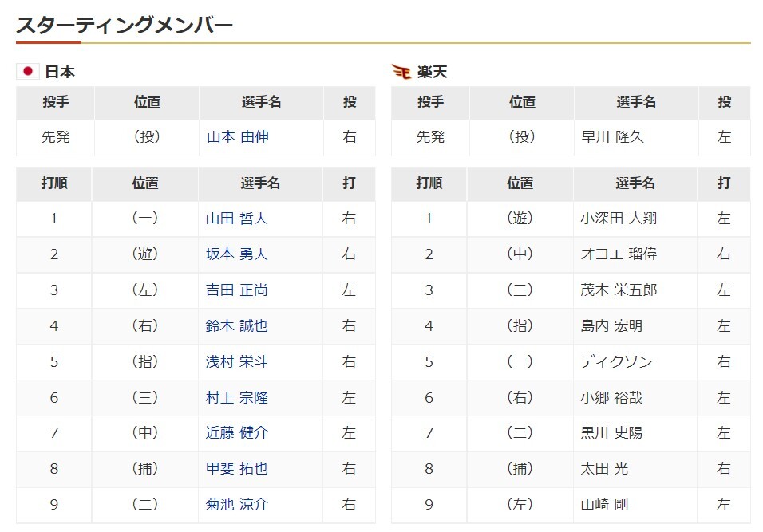This screenshot has height=532, width=763.
Task: Click the Japan flag icon
Action: tap(28, 72)
